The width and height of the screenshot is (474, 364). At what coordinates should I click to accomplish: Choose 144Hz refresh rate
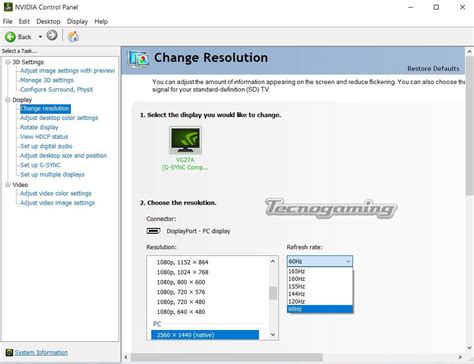[320, 294]
